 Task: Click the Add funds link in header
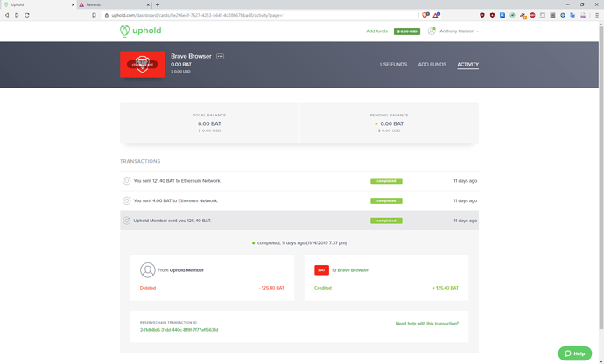376,31
